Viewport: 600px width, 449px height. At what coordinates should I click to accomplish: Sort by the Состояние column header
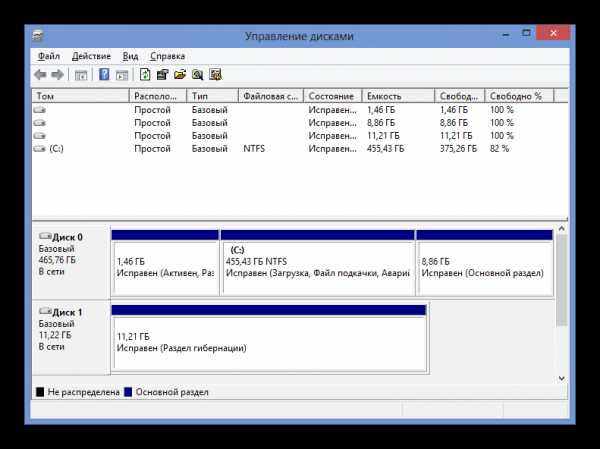click(333, 96)
